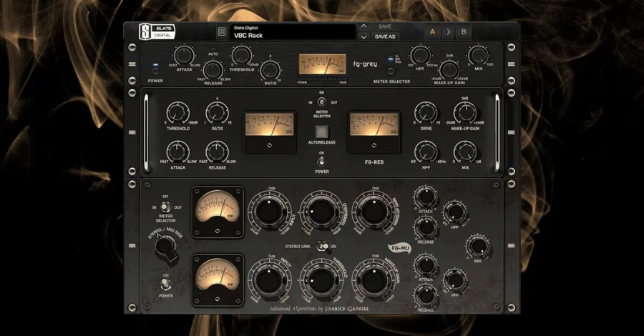Click the upper FG-MU VU meter

[218, 212]
